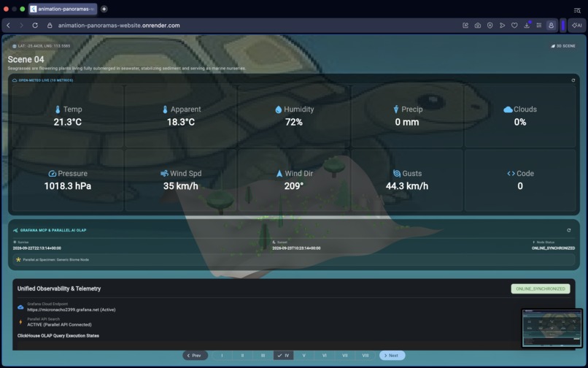Go to the previous scene with Prev
588x368 pixels.
point(196,356)
